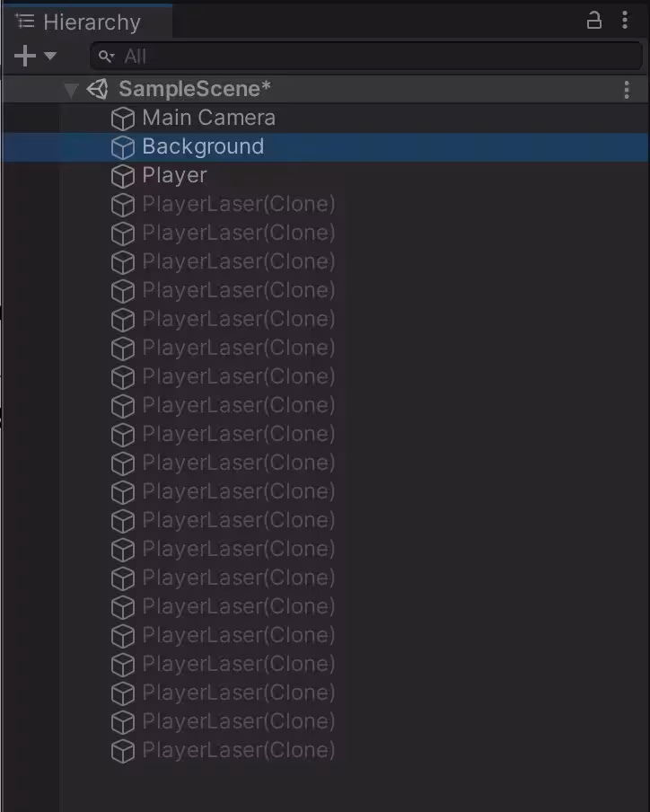Click the Player object's cube icon

point(123,177)
